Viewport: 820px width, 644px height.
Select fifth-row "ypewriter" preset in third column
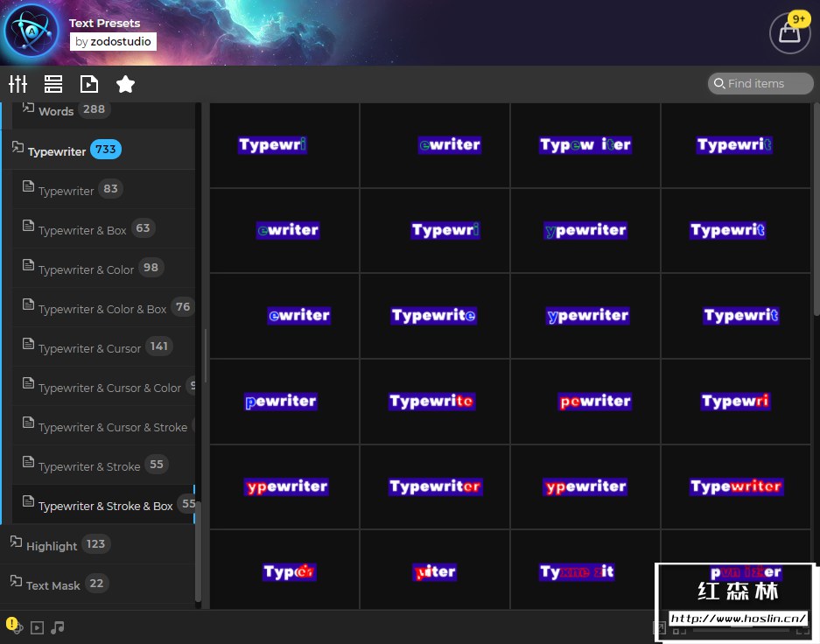coord(585,486)
